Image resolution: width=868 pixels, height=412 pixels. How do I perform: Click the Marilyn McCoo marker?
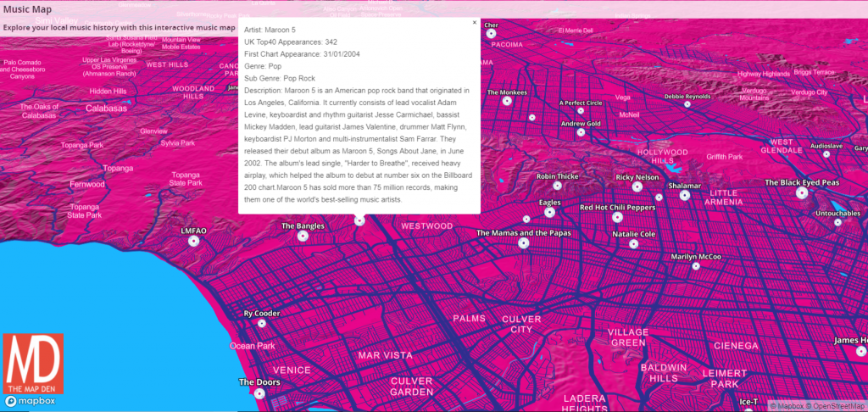point(696,266)
